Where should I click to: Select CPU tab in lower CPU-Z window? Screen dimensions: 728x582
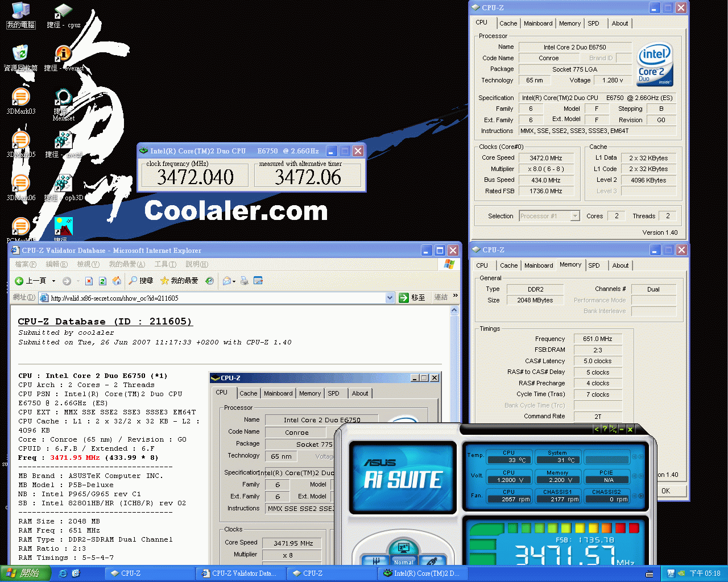(x=482, y=265)
